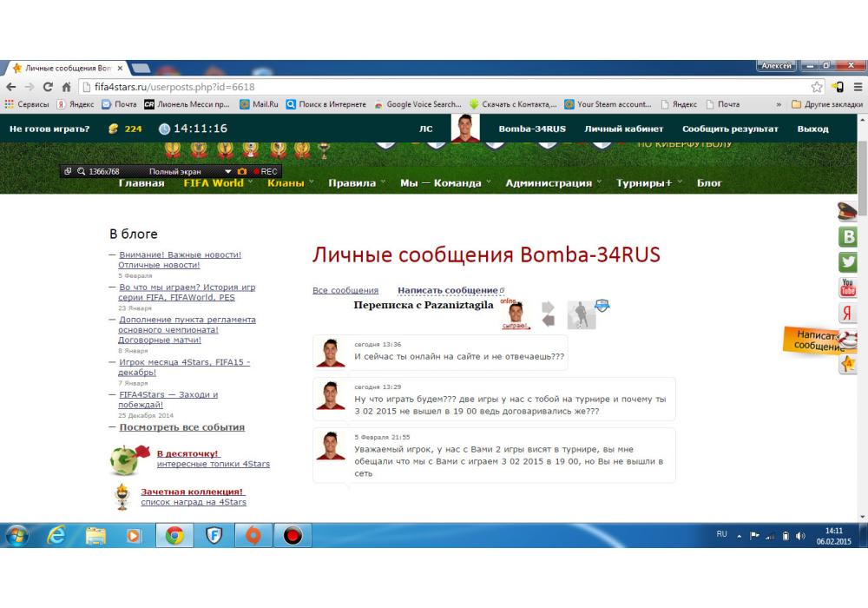Click the phone extension icon in toolbar

[838, 87]
